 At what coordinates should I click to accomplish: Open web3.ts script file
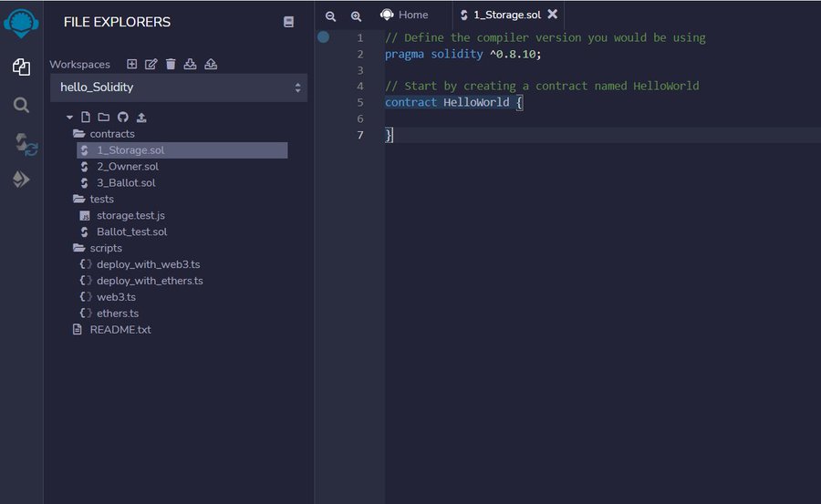click(116, 297)
